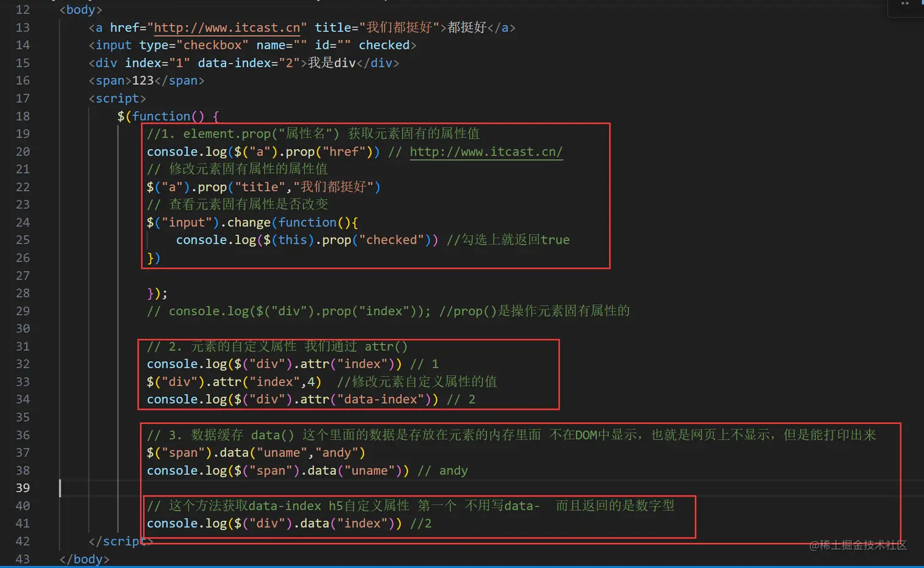Image resolution: width=924 pixels, height=568 pixels.
Task: Click the opening <body> tag on line 12
Action: click(x=81, y=10)
